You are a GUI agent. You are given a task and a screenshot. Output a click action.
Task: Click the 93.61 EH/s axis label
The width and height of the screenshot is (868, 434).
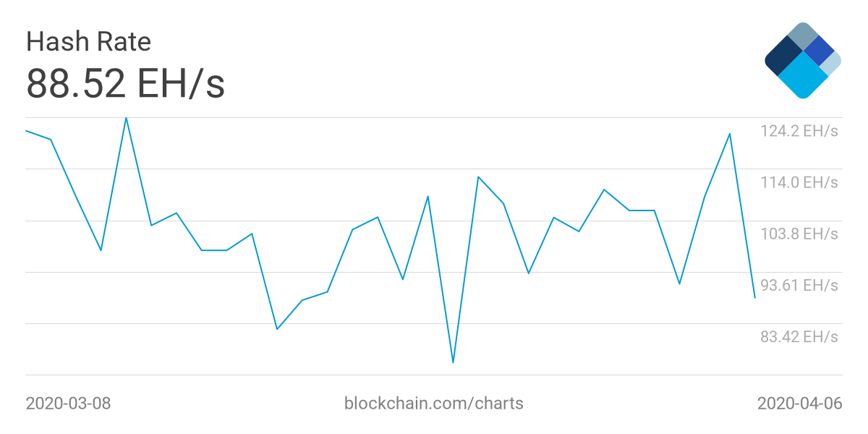coord(799,285)
